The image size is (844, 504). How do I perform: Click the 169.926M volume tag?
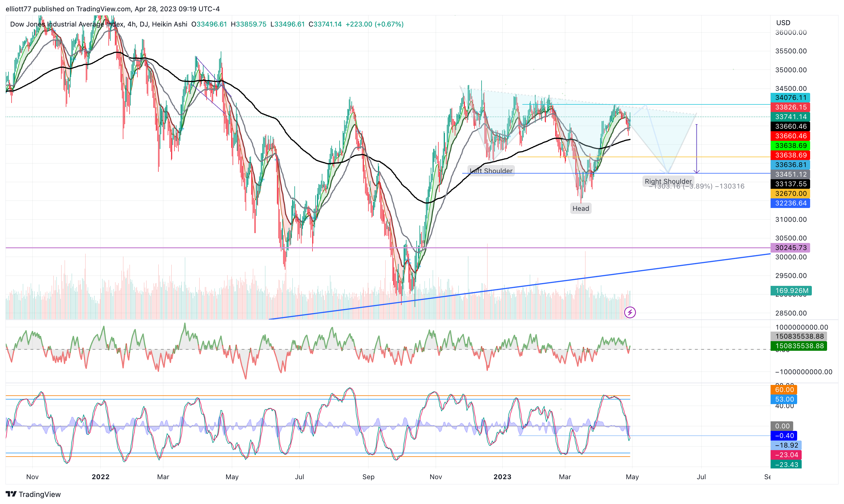coord(791,291)
